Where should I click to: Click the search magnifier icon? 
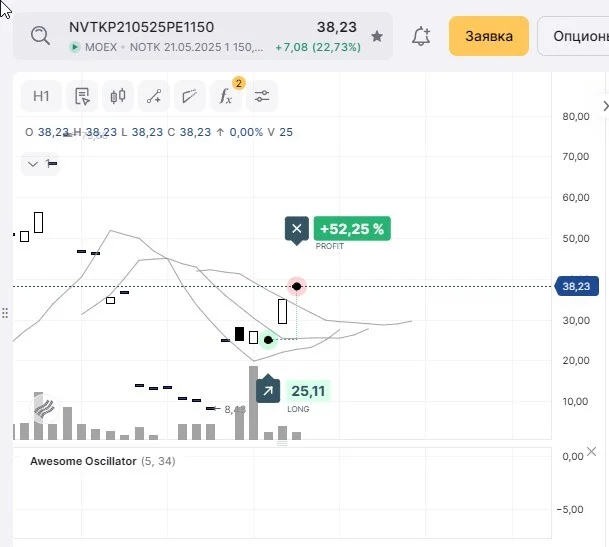[x=40, y=36]
